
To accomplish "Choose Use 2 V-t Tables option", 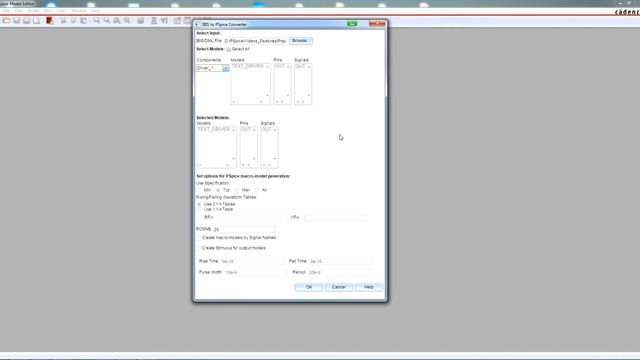I will 199,204.
